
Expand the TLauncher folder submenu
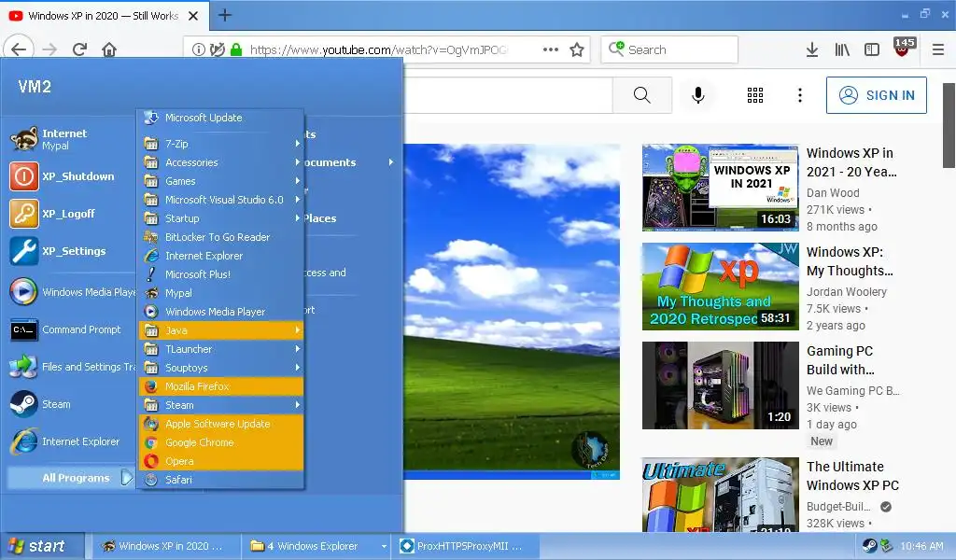coord(221,349)
